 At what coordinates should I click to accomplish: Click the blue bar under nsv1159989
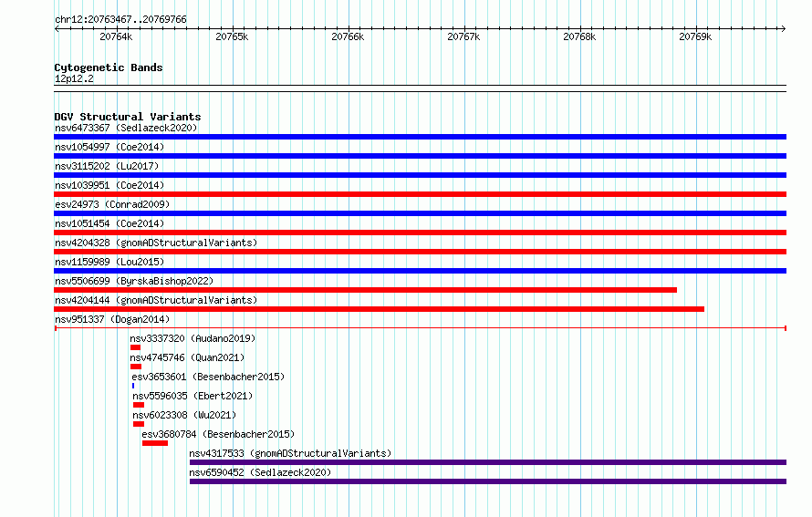(420, 271)
